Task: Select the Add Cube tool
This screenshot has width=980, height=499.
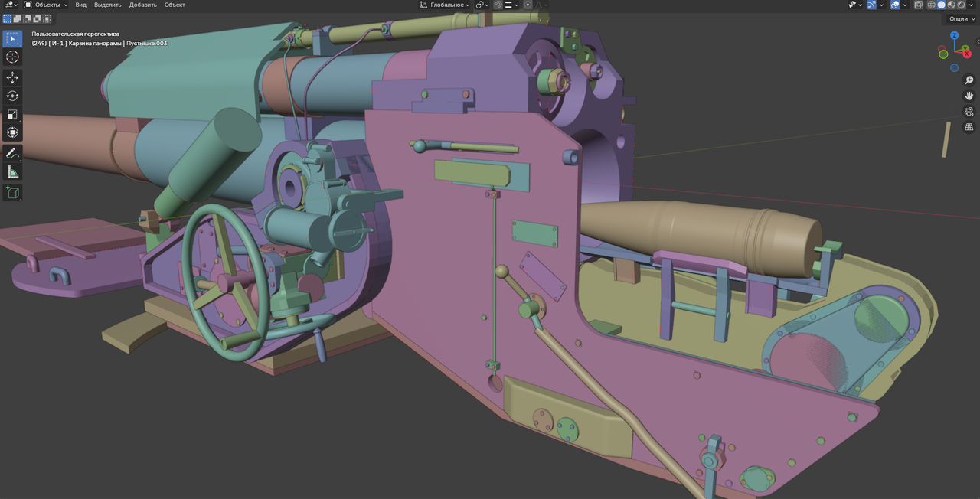Action: [x=12, y=193]
